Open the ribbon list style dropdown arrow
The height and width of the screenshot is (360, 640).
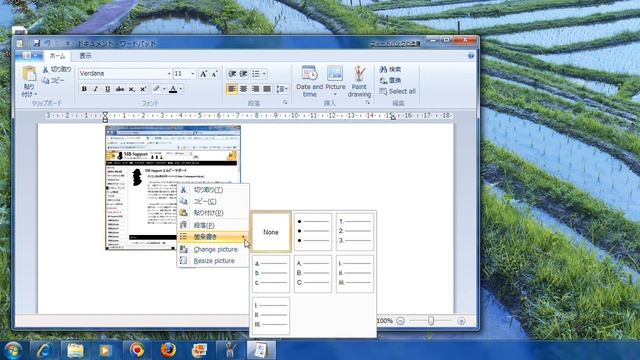(x=264, y=73)
